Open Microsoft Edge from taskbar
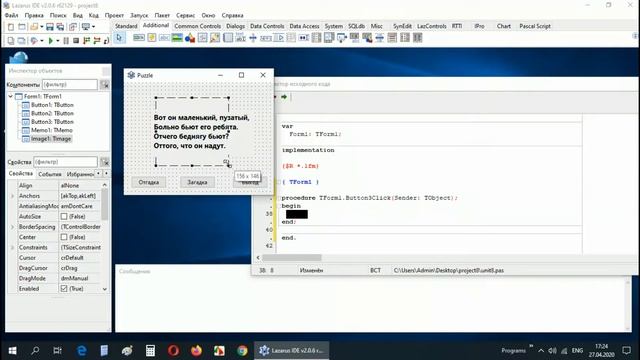 coord(82,350)
